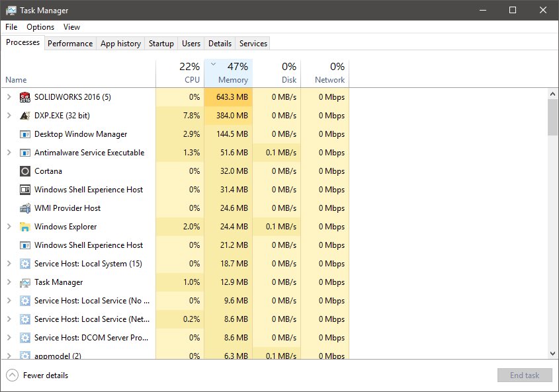
Task: Click the vertical scrollbar thumb
Action: point(552,118)
